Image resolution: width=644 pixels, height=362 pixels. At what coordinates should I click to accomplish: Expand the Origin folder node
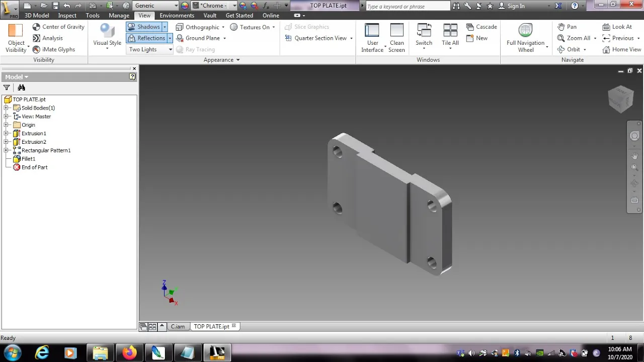click(6, 125)
